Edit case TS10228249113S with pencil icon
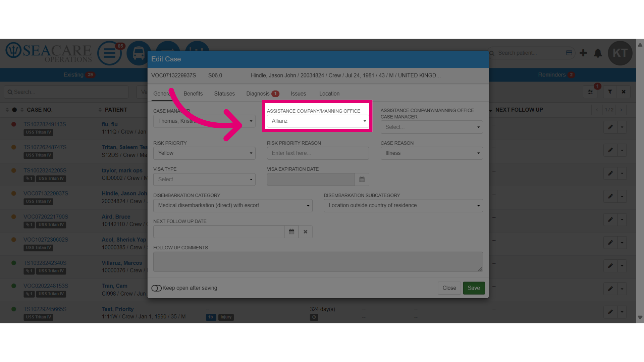 click(610, 127)
